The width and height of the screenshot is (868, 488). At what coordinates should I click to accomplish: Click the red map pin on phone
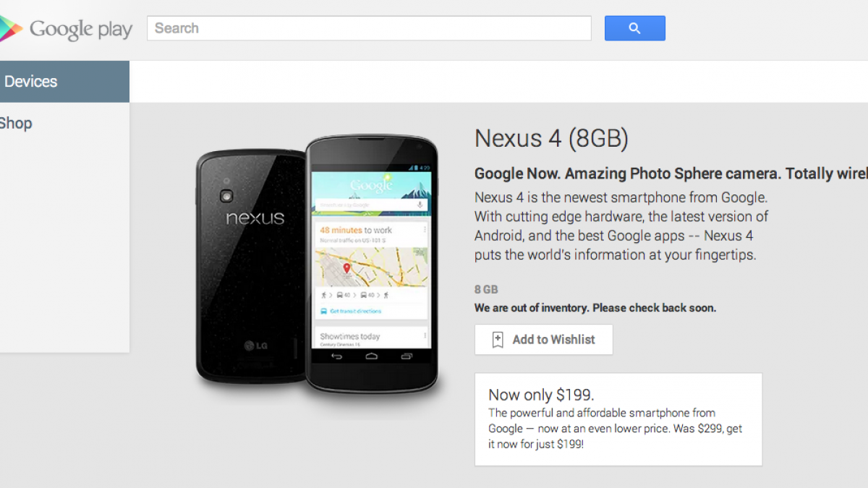(346, 269)
